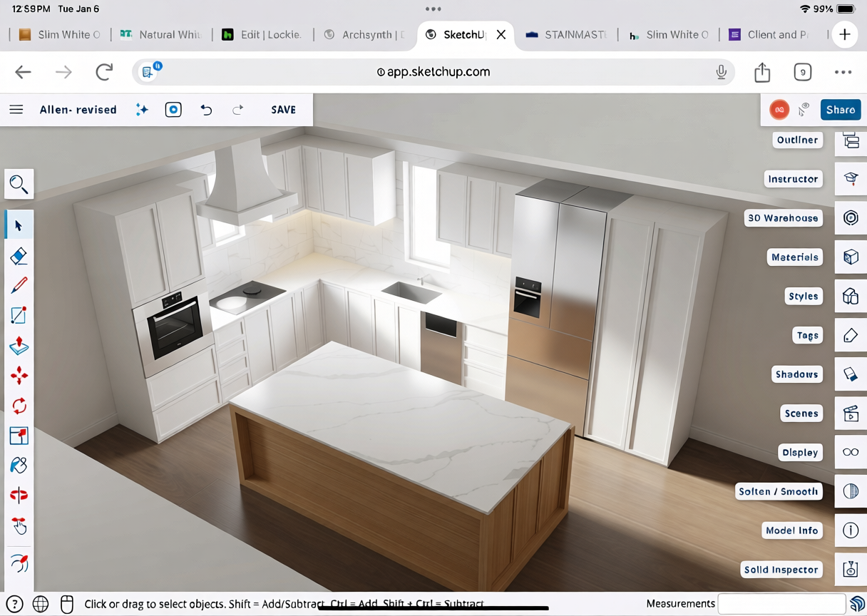Select the Rotate tool
Viewport: 867px width, 616px height.
(x=19, y=406)
